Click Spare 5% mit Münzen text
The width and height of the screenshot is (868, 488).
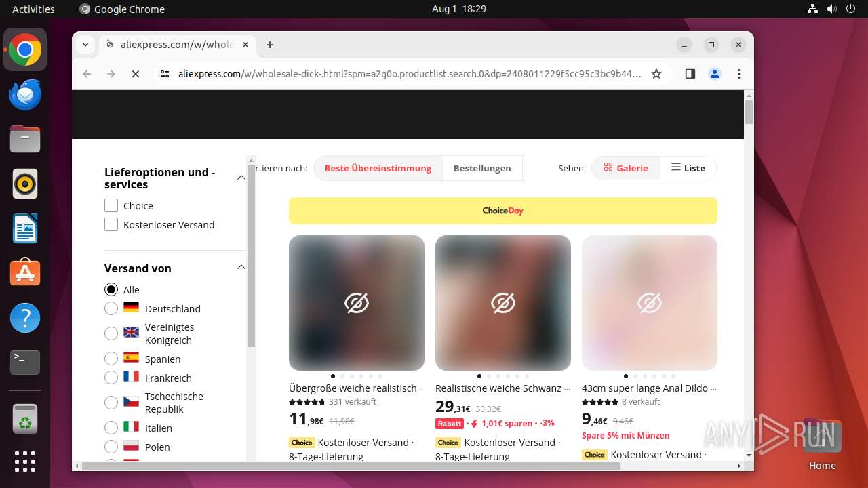point(625,435)
